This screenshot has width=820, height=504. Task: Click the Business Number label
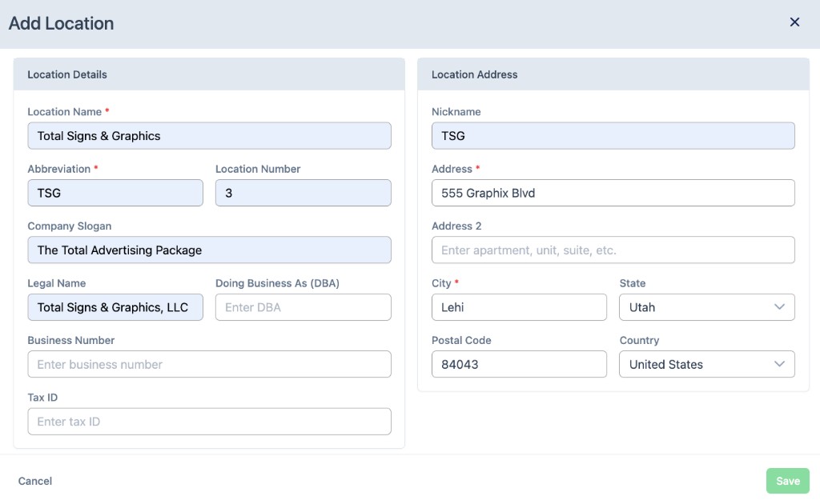pos(71,341)
